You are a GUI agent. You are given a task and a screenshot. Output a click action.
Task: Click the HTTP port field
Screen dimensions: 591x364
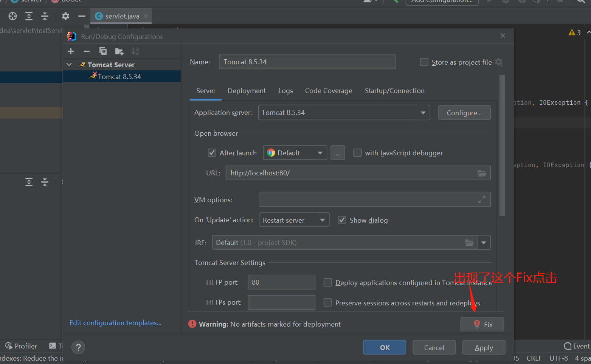(x=281, y=282)
